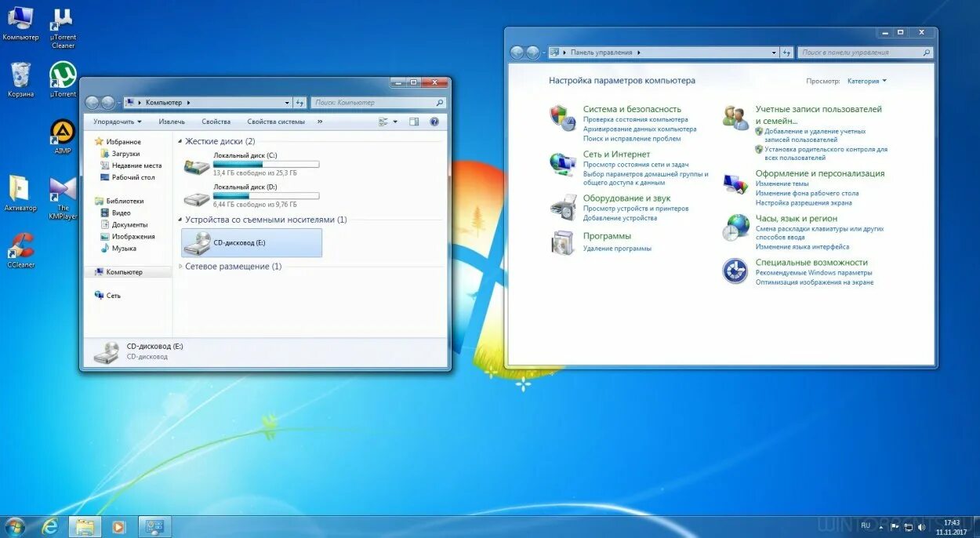Open the Часы, язык и регион icon
Screen dimensions: 980x538
(x=735, y=227)
